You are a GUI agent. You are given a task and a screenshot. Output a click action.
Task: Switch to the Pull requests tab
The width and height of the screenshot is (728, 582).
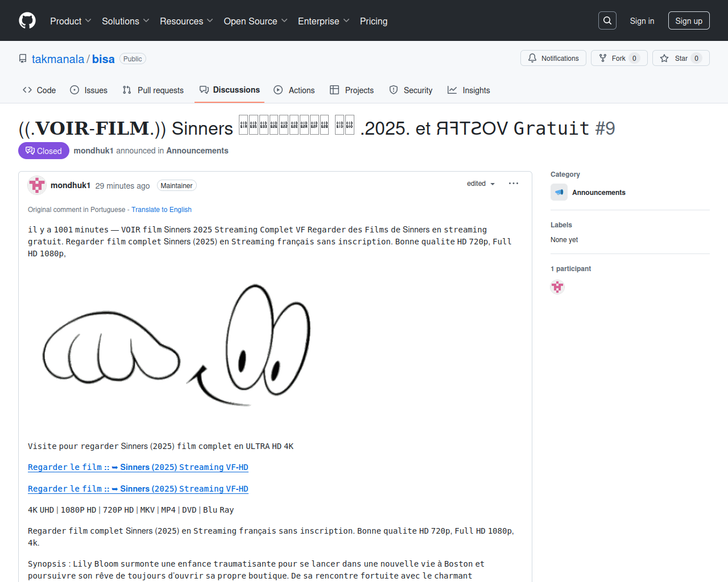click(x=153, y=90)
